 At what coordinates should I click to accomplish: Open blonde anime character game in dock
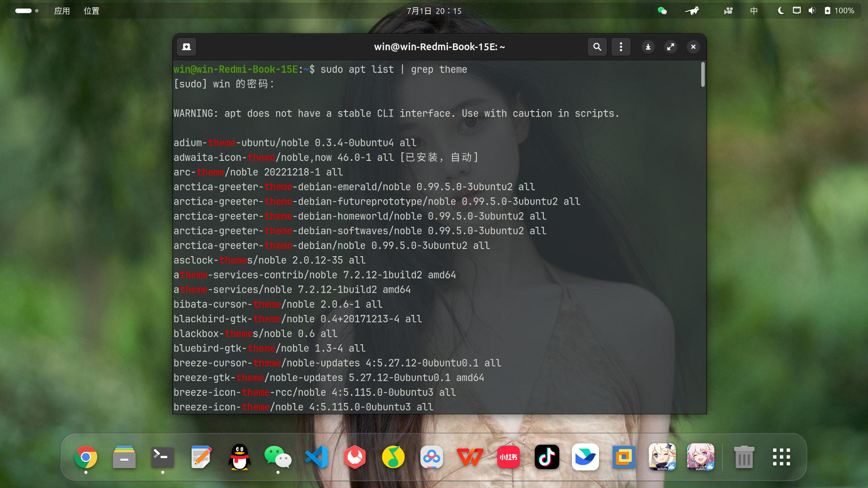pos(662,457)
